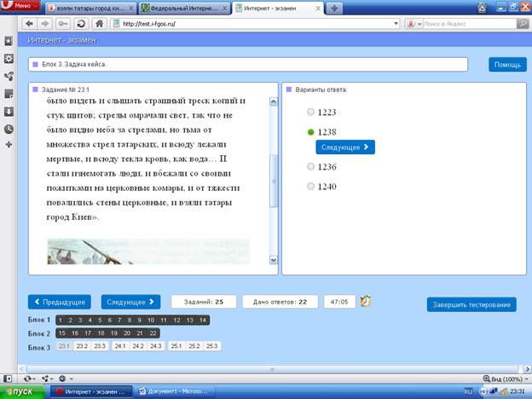This screenshot has height=399, width=532.
Task: Select the 1236 answer option
Action: (x=310, y=166)
